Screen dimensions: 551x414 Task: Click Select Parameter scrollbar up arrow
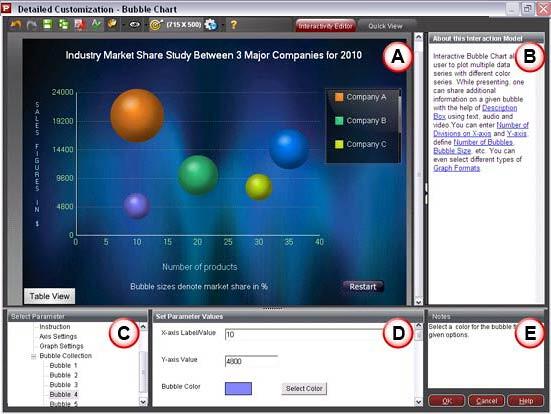(x=143, y=327)
